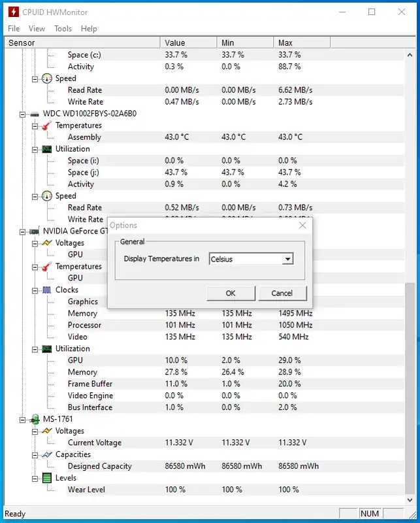The width and height of the screenshot is (420, 523).
Task: Cancel the Options dialog
Action: click(282, 293)
